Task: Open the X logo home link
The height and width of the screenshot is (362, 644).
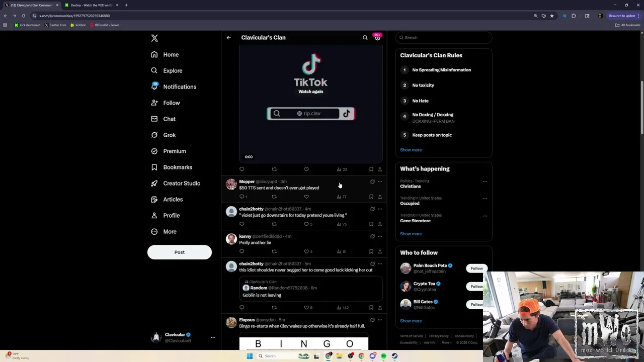Action: click(154, 38)
